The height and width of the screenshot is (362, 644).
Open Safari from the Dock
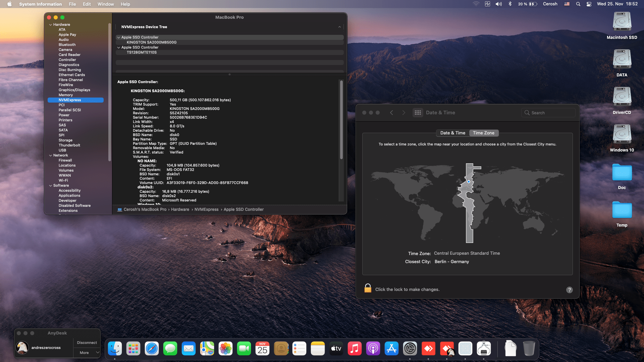[x=152, y=348]
